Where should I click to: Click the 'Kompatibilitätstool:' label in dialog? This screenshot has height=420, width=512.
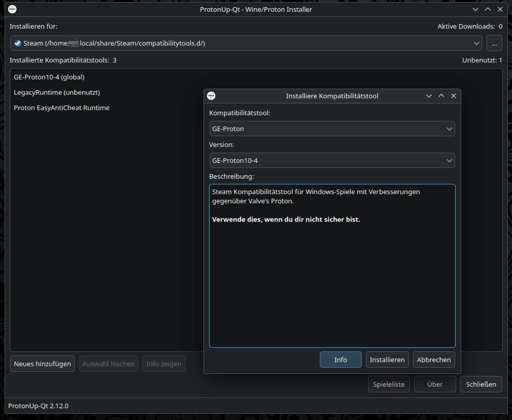coord(240,113)
